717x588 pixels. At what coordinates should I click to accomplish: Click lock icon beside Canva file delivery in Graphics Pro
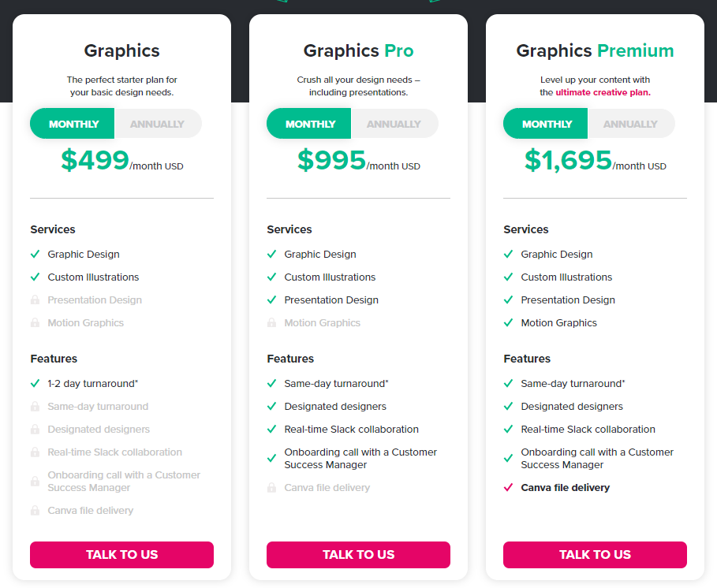[271, 487]
